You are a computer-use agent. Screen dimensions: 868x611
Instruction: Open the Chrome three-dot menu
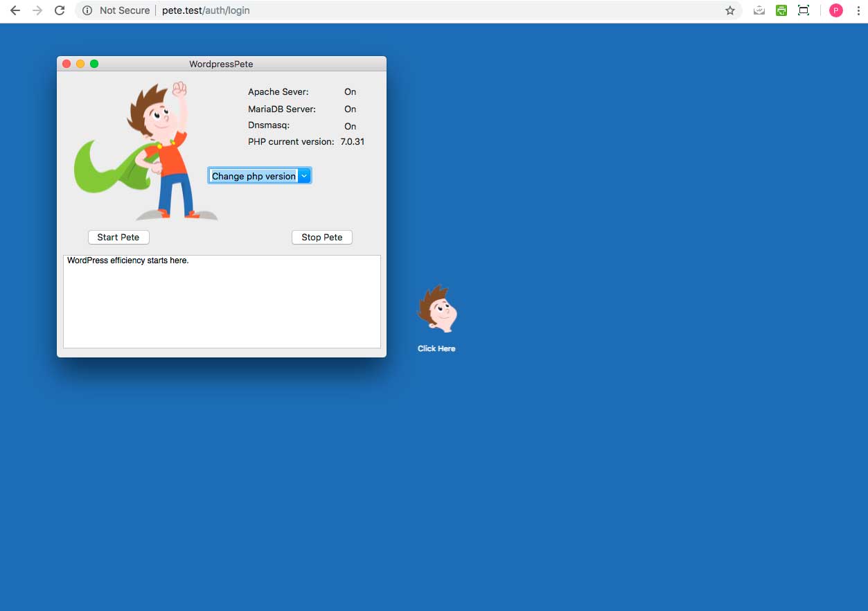coord(858,10)
